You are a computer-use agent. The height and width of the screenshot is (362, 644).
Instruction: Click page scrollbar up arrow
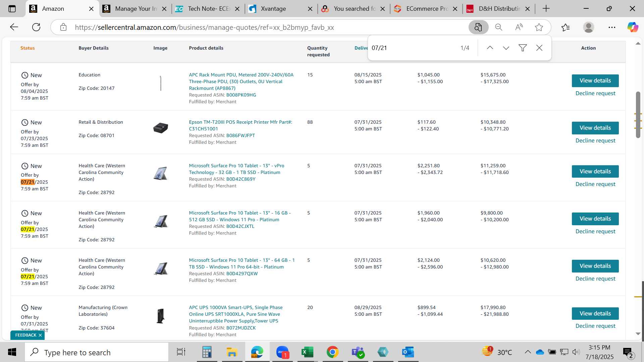click(x=638, y=44)
